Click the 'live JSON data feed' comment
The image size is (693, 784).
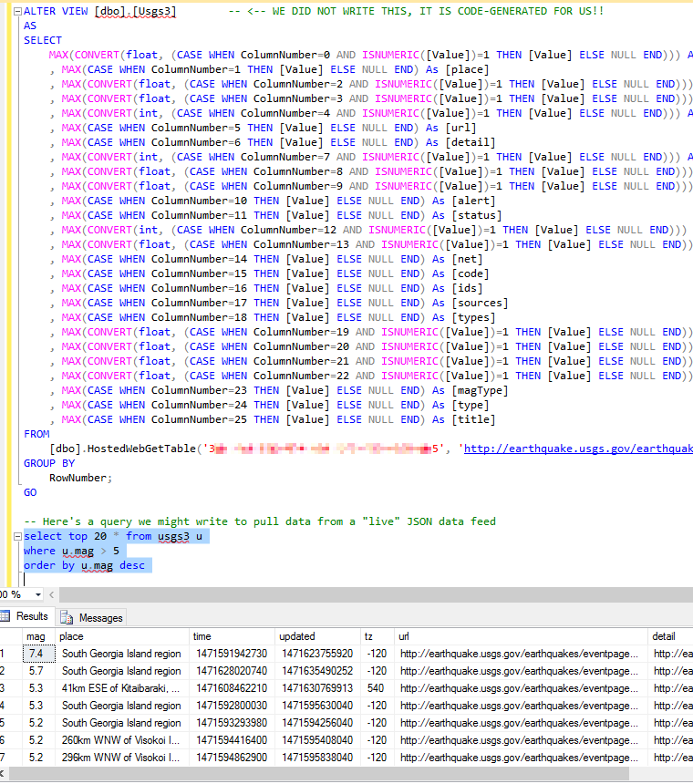click(x=260, y=522)
